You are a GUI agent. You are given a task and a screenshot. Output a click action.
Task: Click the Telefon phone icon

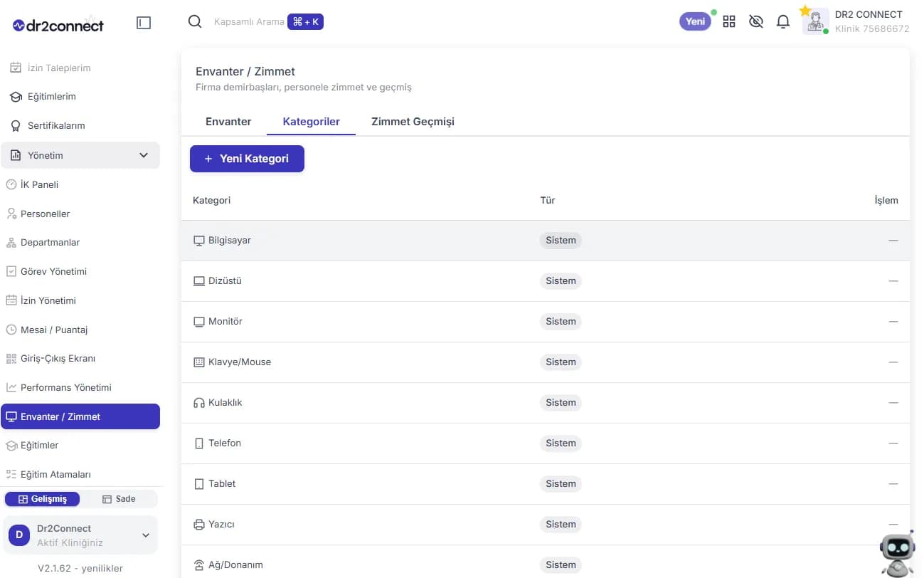pos(199,443)
